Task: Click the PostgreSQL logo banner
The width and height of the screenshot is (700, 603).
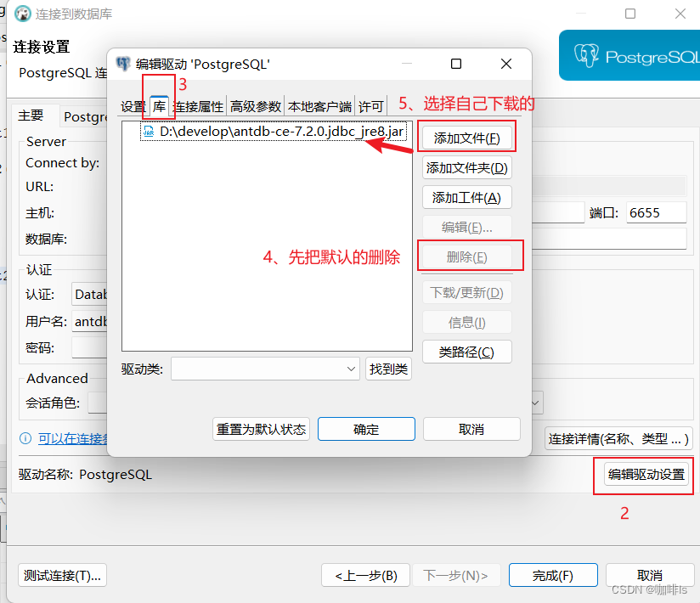Action: coord(629,55)
